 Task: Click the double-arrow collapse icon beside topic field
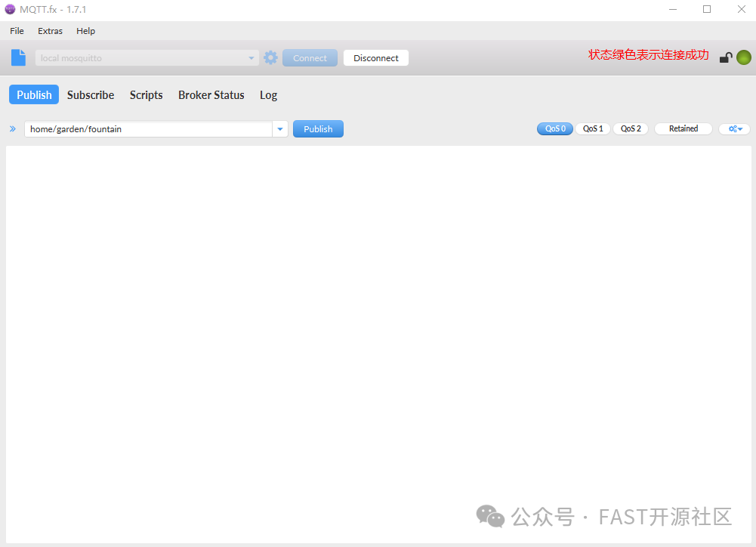click(12, 128)
